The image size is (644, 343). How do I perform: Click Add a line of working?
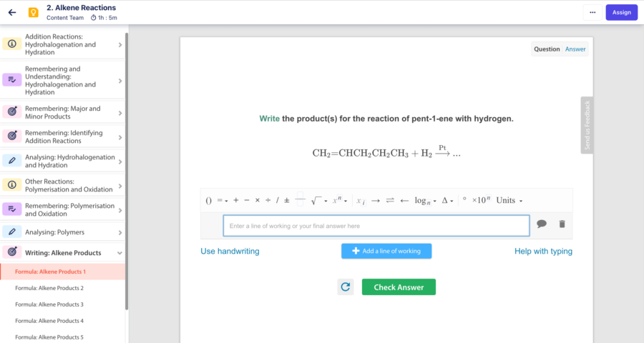point(386,251)
